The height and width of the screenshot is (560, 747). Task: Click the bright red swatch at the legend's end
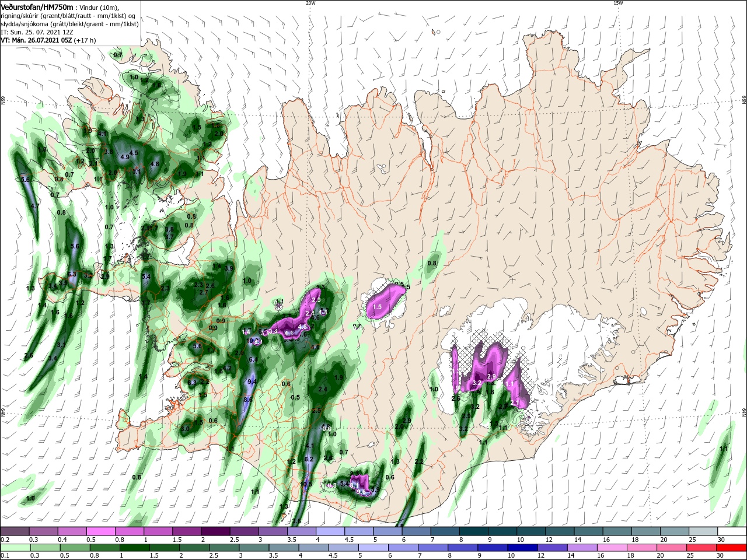pyautogui.click(x=731, y=548)
